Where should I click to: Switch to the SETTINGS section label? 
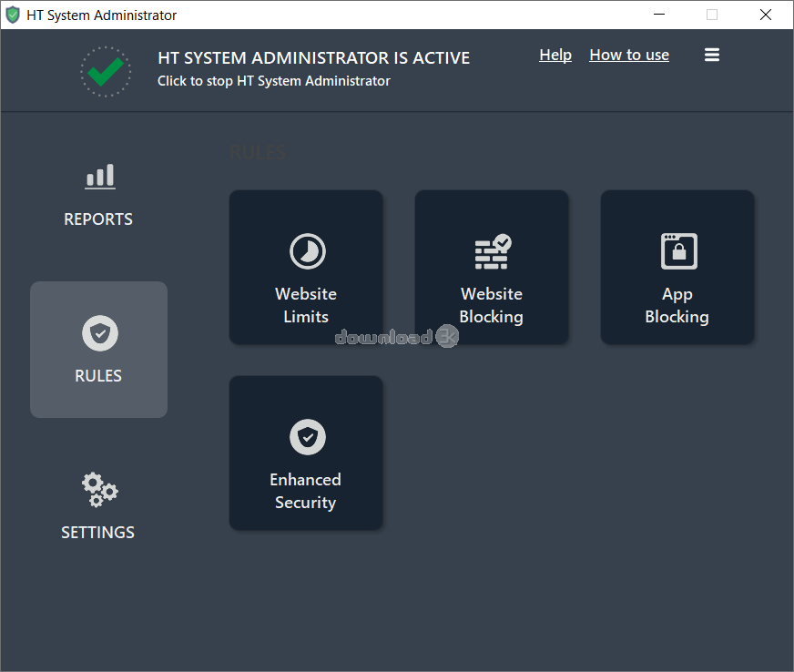click(97, 533)
